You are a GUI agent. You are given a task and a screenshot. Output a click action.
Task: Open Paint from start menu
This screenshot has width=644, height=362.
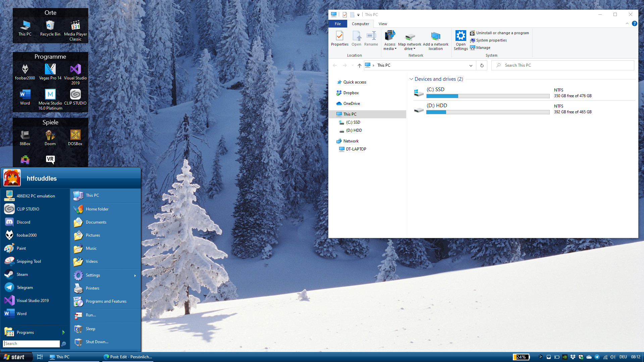35,248
